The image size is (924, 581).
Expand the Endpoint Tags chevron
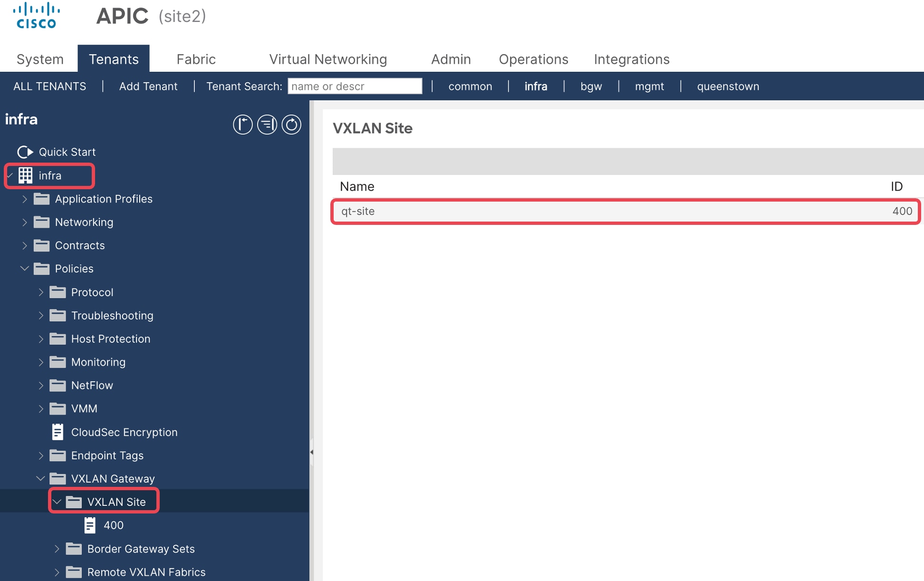click(41, 455)
